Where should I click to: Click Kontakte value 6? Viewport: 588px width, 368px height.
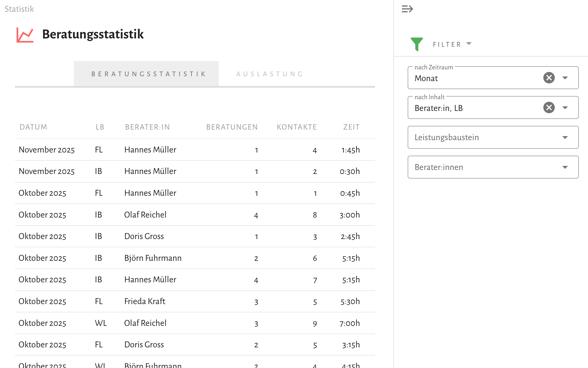click(x=315, y=258)
